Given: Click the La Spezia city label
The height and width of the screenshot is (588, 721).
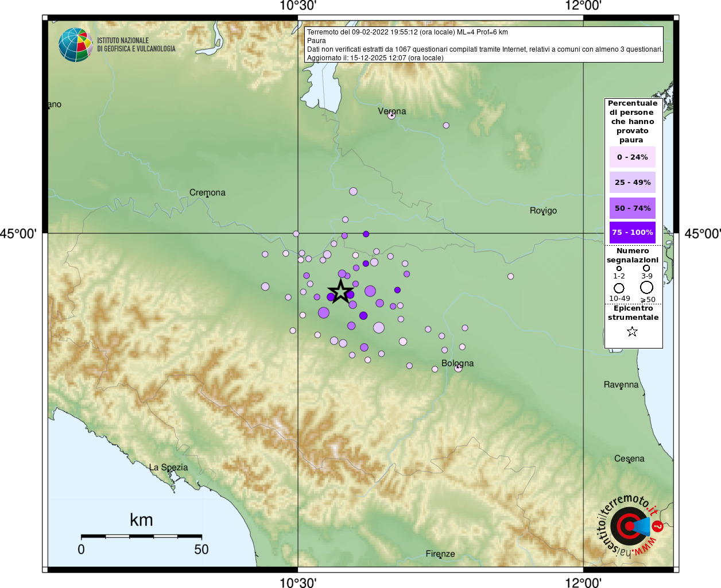Looking at the screenshot, I should point(168,467).
